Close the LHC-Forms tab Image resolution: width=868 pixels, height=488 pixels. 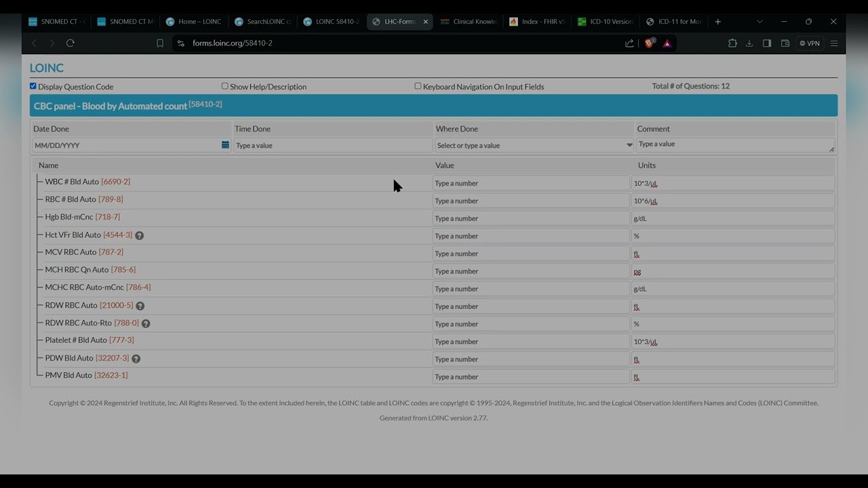[x=425, y=22]
